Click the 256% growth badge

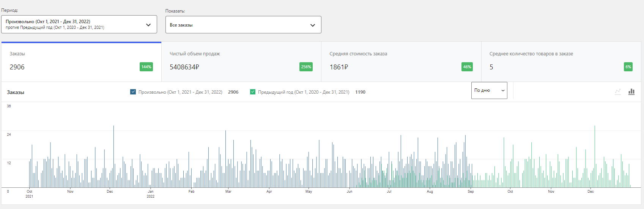click(x=306, y=67)
